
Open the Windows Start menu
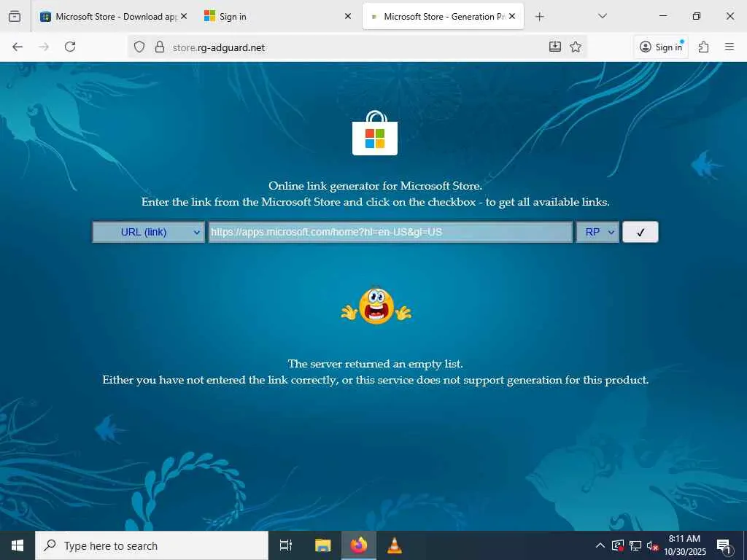(x=18, y=545)
